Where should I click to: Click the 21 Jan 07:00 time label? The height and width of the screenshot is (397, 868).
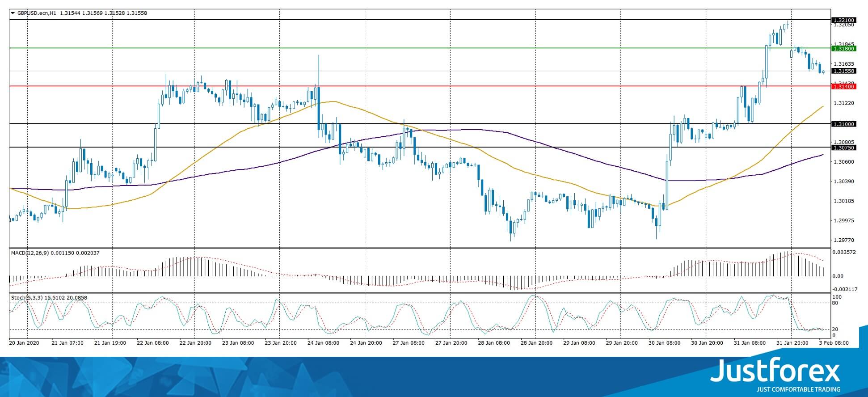coord(68,343)
